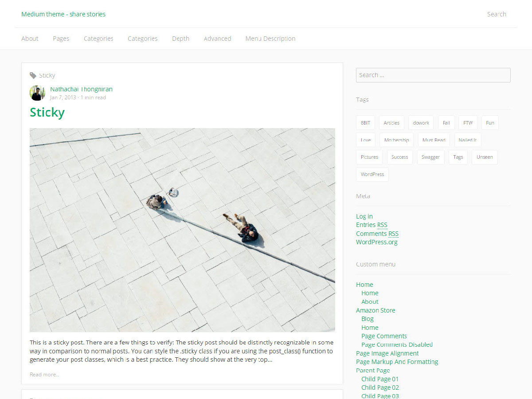Click the Medium theme site title
532x399 pixels.
click(x=63, y=14)
